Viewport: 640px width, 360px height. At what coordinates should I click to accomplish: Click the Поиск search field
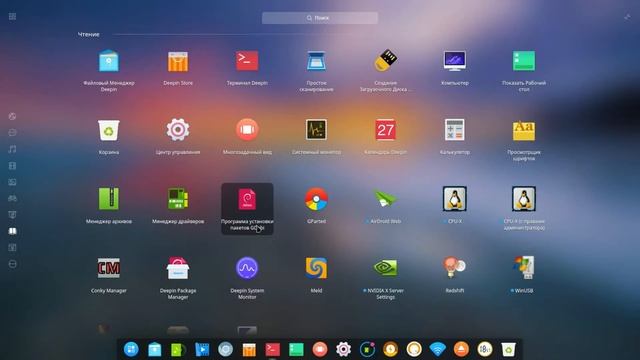click(320, 18)
